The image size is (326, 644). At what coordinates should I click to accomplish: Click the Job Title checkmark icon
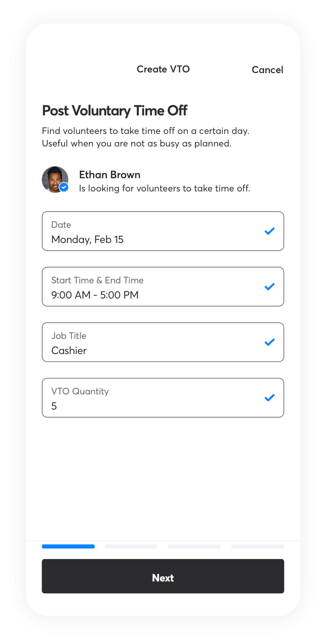click(269, 342)
